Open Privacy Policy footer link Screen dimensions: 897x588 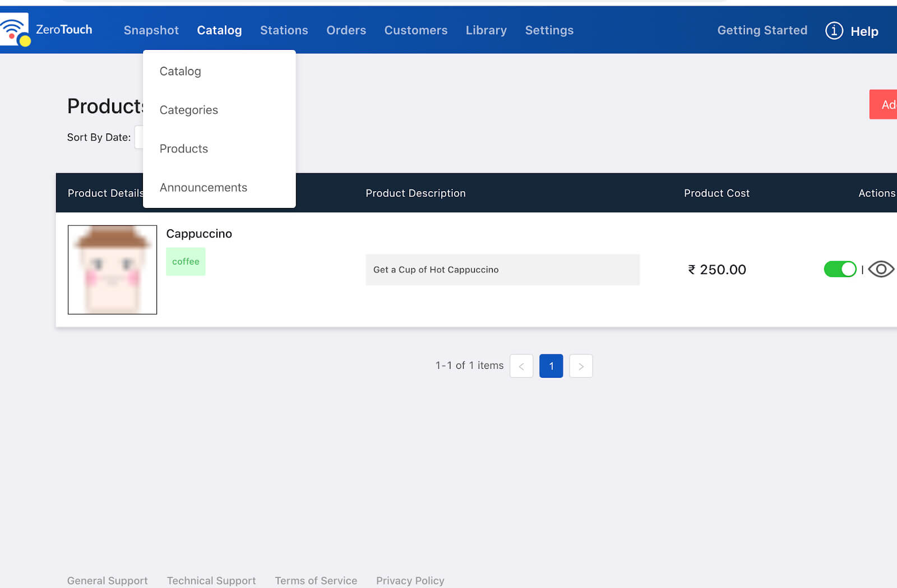[x=410, y=581]
